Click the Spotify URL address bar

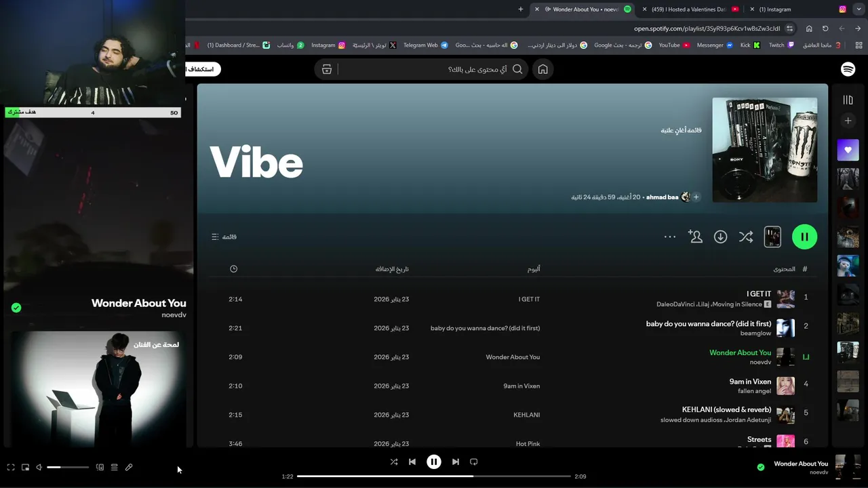pyautogui.click(x=707, y=28)
